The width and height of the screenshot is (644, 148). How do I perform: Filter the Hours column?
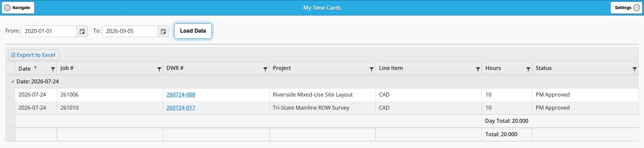pos(528,69)
